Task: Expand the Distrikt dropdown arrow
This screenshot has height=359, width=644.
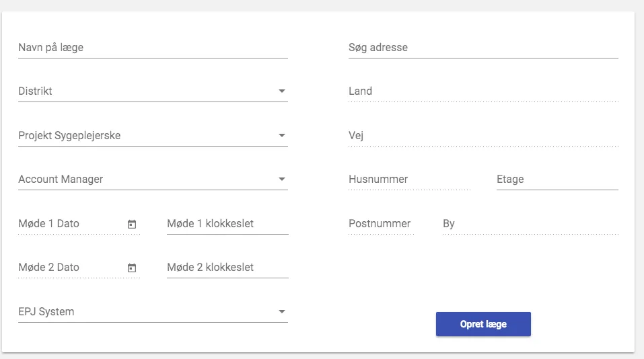Action: pos(281,91)
